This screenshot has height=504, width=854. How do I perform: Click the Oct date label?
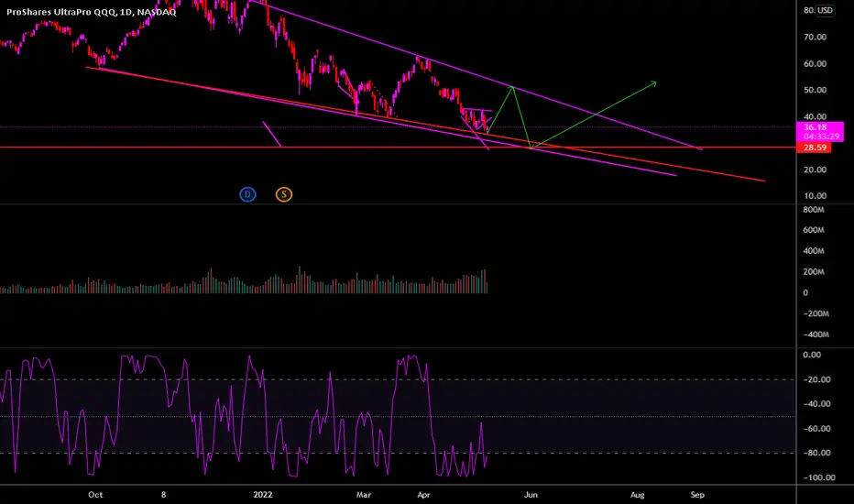95,495
